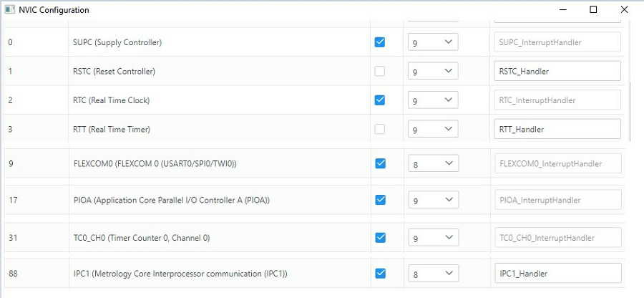Viewport: 644px width, 298px height.
Task: Close the NVIC Configuration window
Action: (x=625, y=10)
